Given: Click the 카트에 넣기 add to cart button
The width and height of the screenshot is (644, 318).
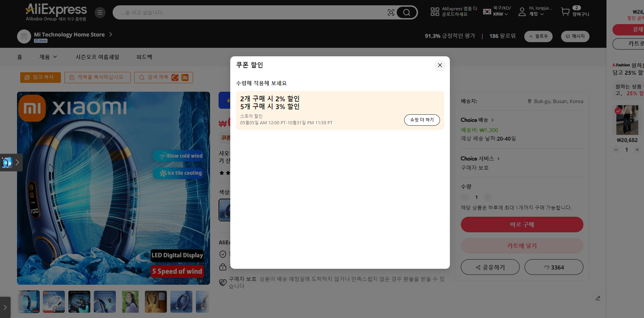Looking at the screenshot, I should click(x=522, y=246).
